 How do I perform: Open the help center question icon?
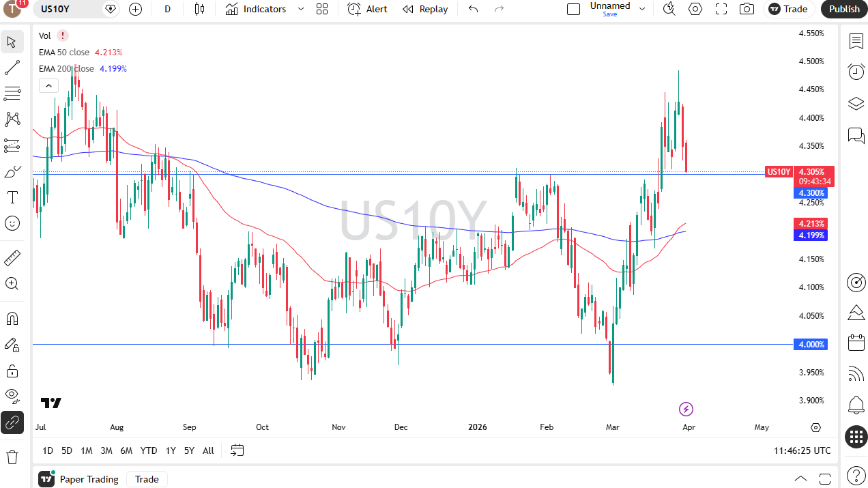click(856, 475)
